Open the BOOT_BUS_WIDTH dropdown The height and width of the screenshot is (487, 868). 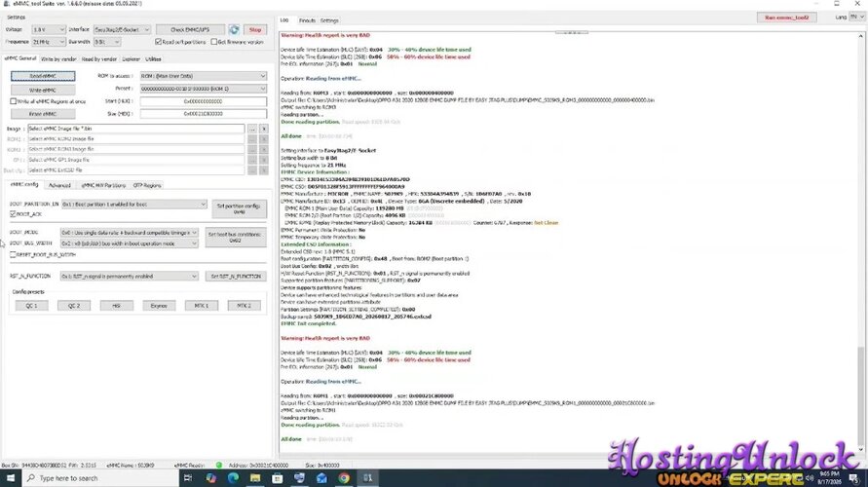coord(129,243)
